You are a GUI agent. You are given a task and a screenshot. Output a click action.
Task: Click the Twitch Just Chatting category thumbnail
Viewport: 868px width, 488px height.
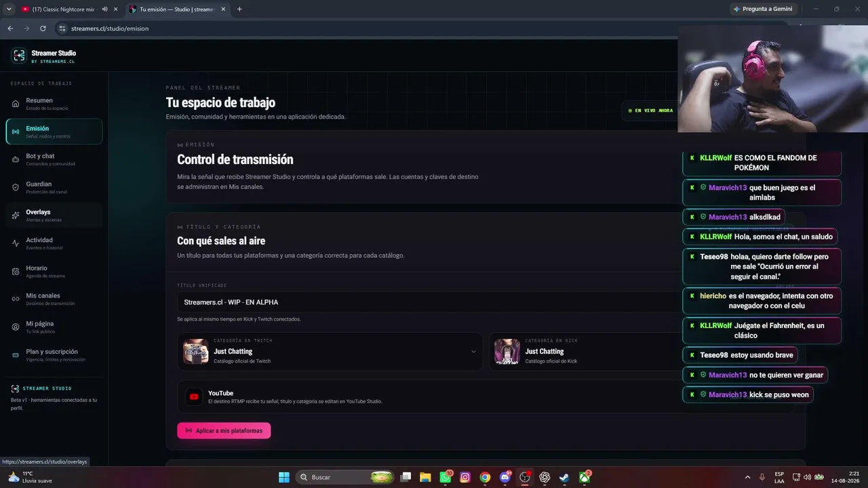(196, 351)
